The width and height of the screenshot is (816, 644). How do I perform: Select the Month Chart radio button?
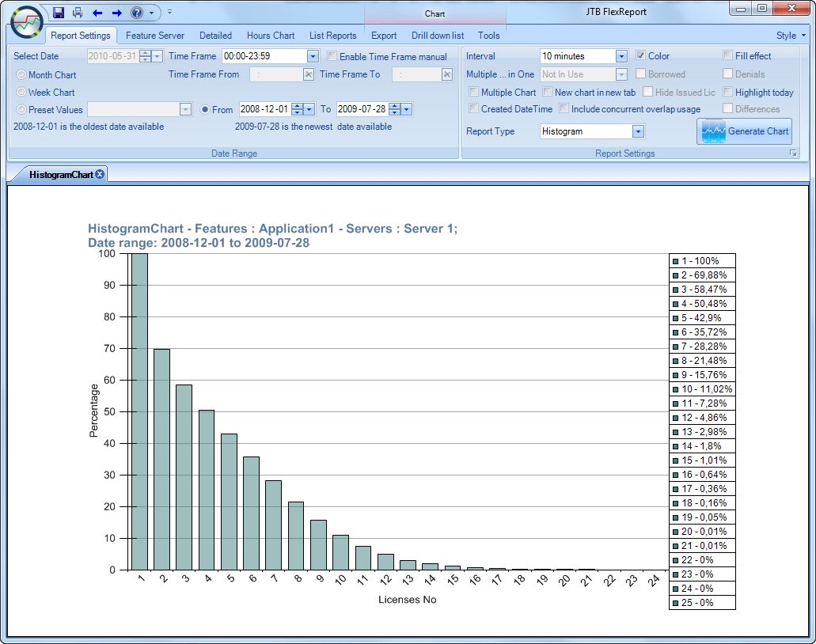pyautogui.click(x=21, y=75)
